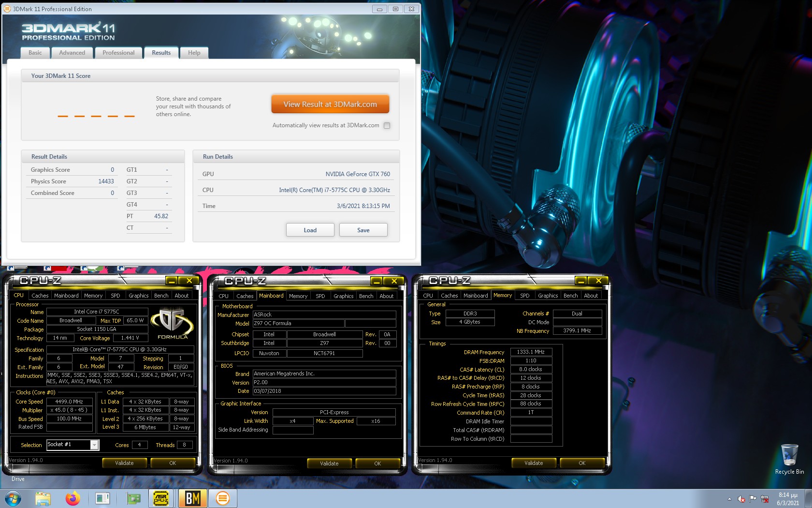The image size is (812, 508).
Task: Select the Results tab in 3DMark
Action: pos(161,53)
